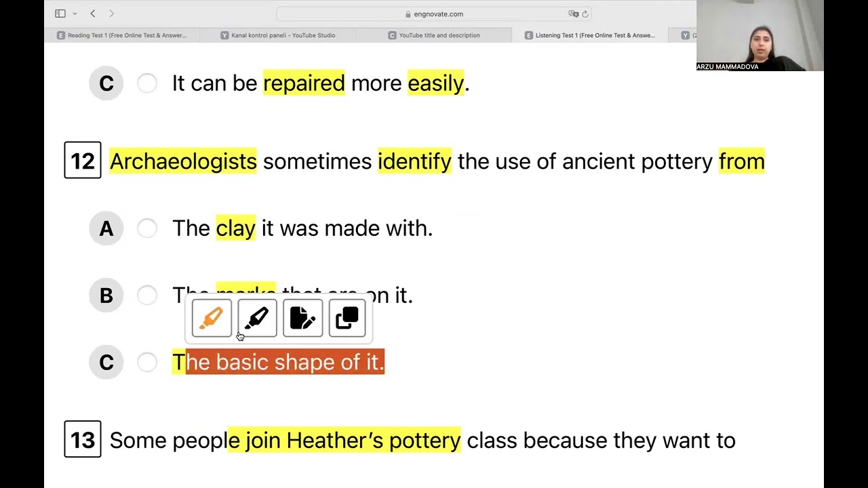Click letter badge C next to 'repaired'
Screen dimensions: 868x488
tap(106, 83)
